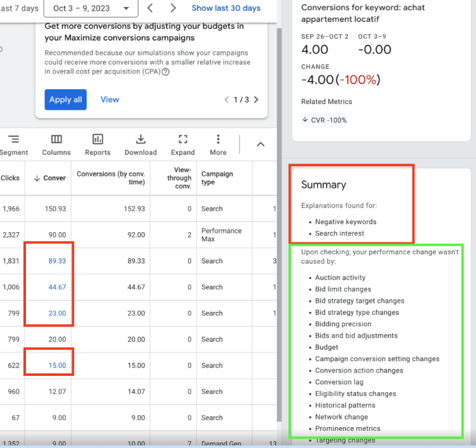Click the CPA help question mark icon
The height and width of the screenshot is (448, 476).
(x=166, y=72)
